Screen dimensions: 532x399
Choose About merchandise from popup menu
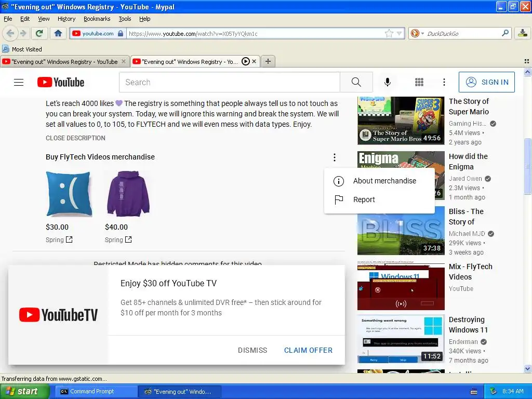pyautogui.click(x=379, y=181)
